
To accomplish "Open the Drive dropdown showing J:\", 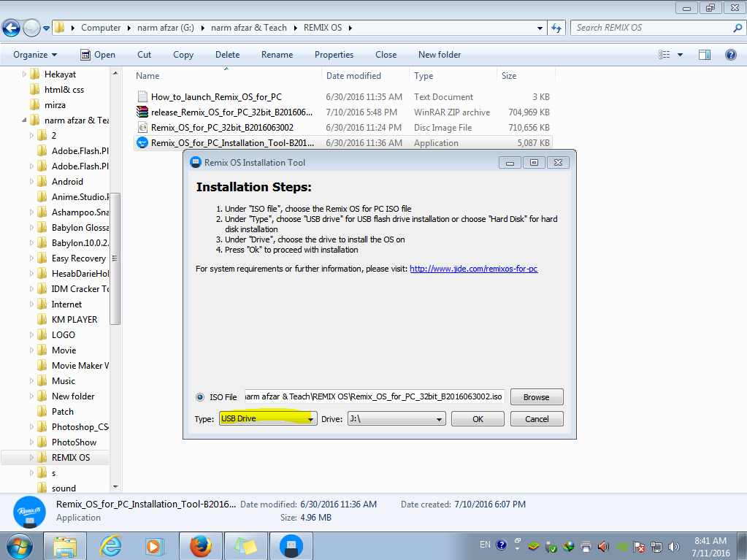I will (x=397, y=418).
